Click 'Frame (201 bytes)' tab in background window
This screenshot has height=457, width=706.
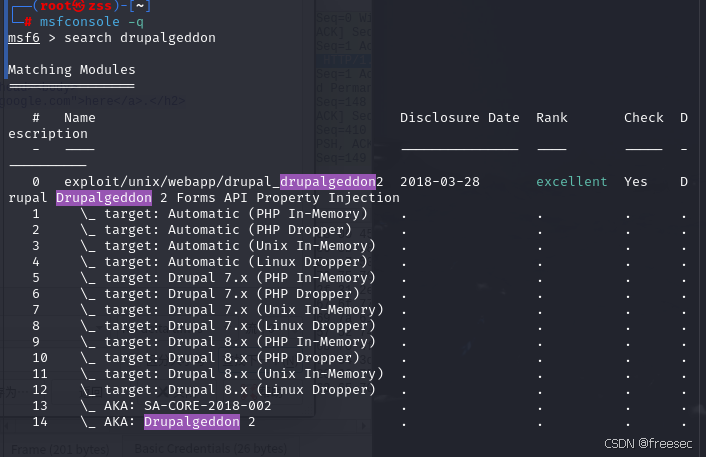click(x=60, y=449)
